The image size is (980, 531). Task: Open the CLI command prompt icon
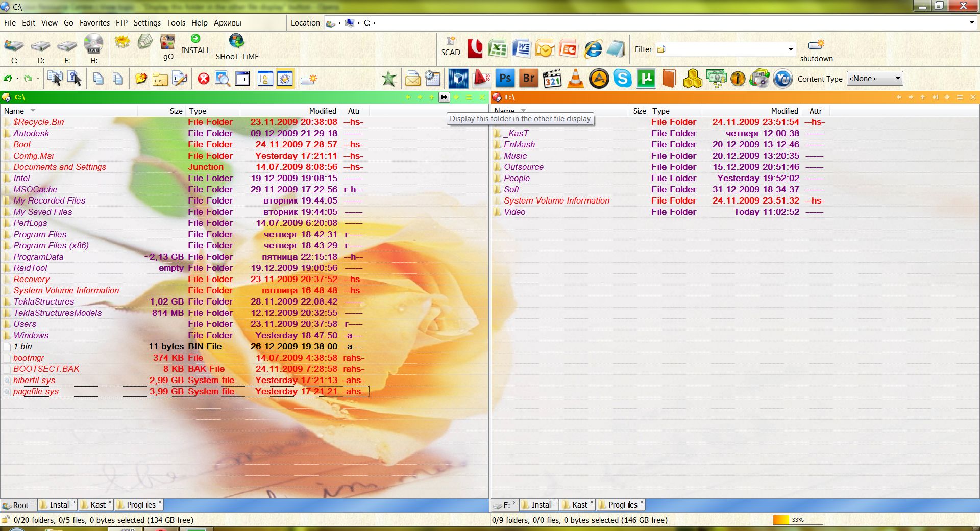point(242,79)
